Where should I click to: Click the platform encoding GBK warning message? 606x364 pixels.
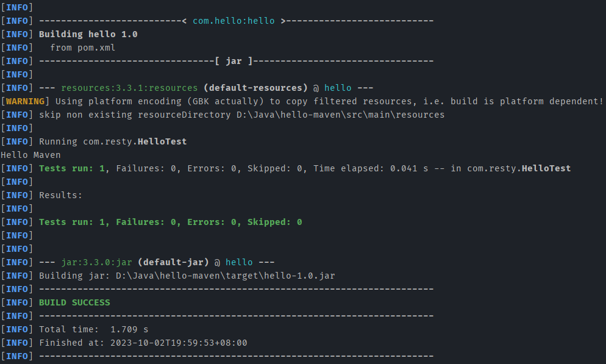(329, 101)
